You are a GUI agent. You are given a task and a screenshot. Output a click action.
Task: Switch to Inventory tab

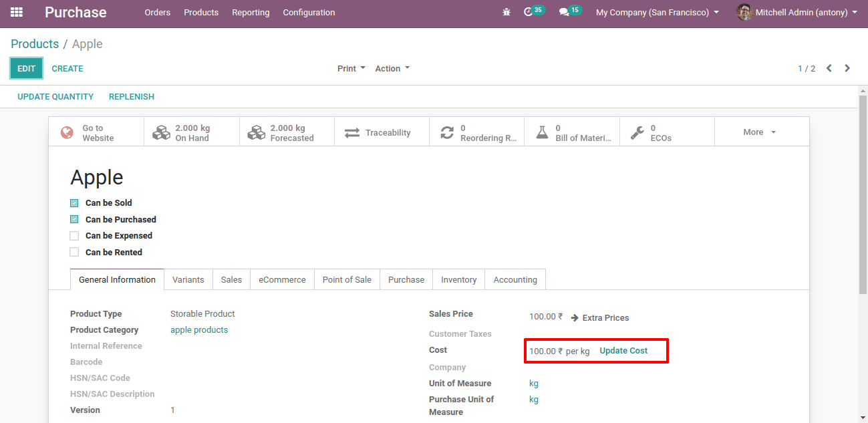[x=458, y=279]
